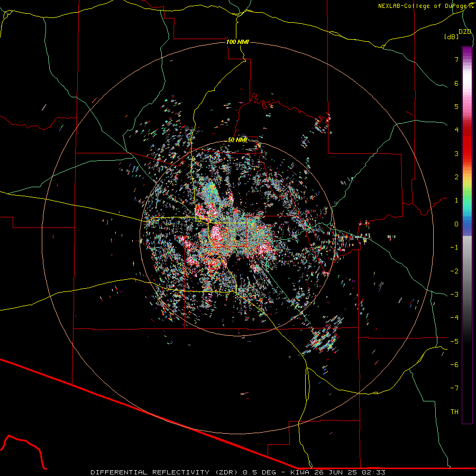This screenshot has width=476, height=476.
Task: Click the '-7' tick label on the scale
Action: click(x=454, y=388)
